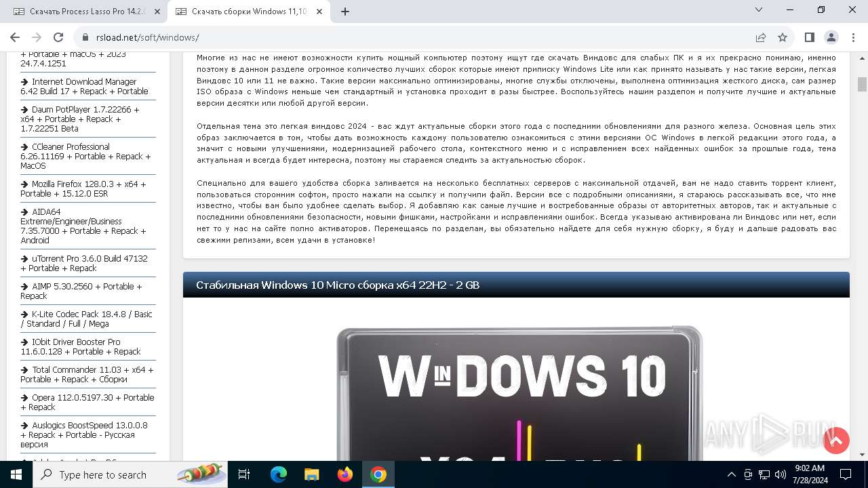Open AIMP 5.30.2560 link
868x488 pixels.
point(81,291)
